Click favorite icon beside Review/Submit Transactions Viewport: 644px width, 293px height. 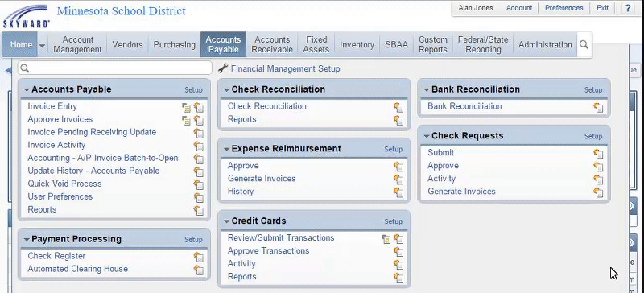click(x=398, y=239)
